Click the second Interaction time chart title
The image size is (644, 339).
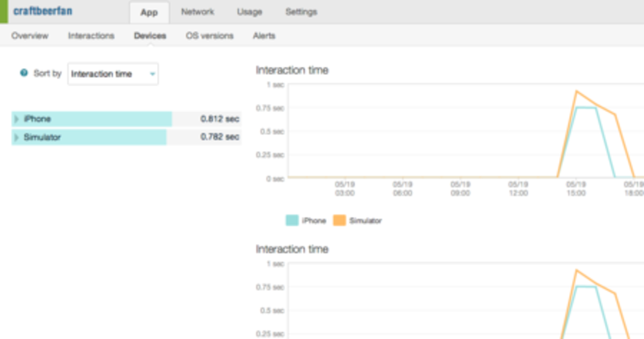[x=292, y=249]
